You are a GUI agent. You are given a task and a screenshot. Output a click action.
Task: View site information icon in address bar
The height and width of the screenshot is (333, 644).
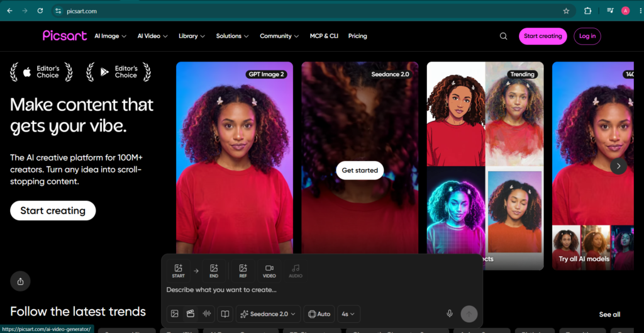[58, 11]
